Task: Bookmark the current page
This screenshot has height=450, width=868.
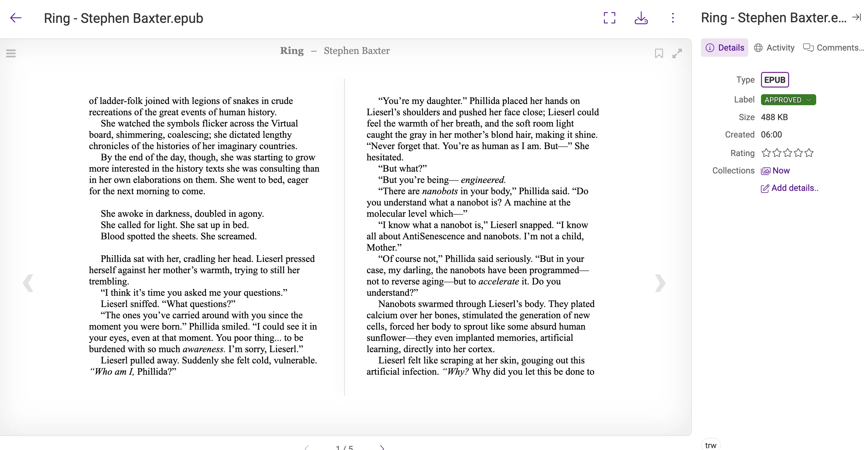Action: pos(659,53)
